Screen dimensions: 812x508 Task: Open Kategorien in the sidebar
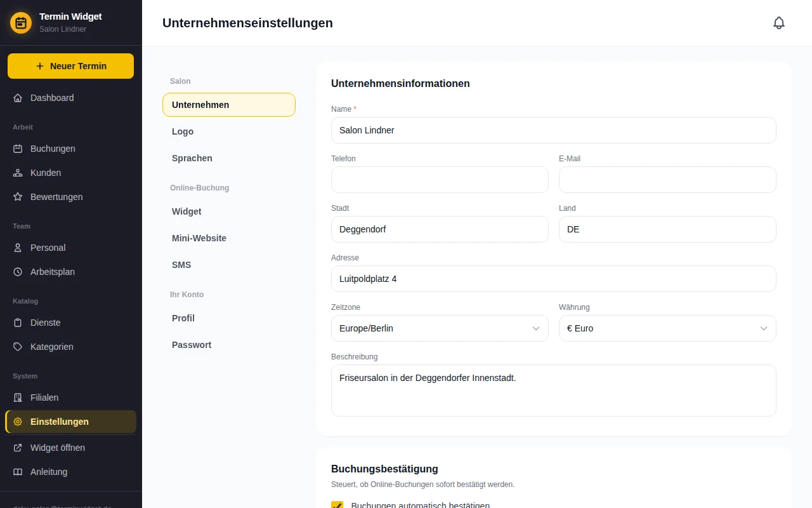pyautogui.click(x=70, y=347)
